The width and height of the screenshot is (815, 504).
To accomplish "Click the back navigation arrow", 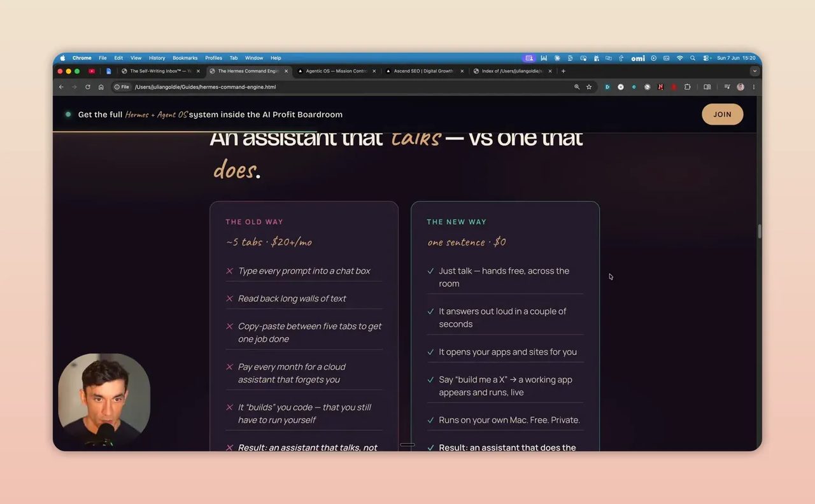I will [x=61, y=87].
